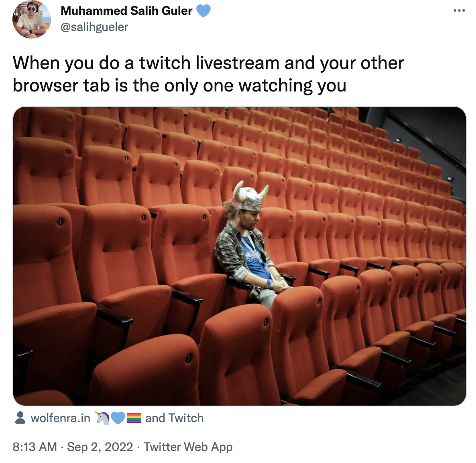Click the blue heart emoji after wolfenra.in

118,418
